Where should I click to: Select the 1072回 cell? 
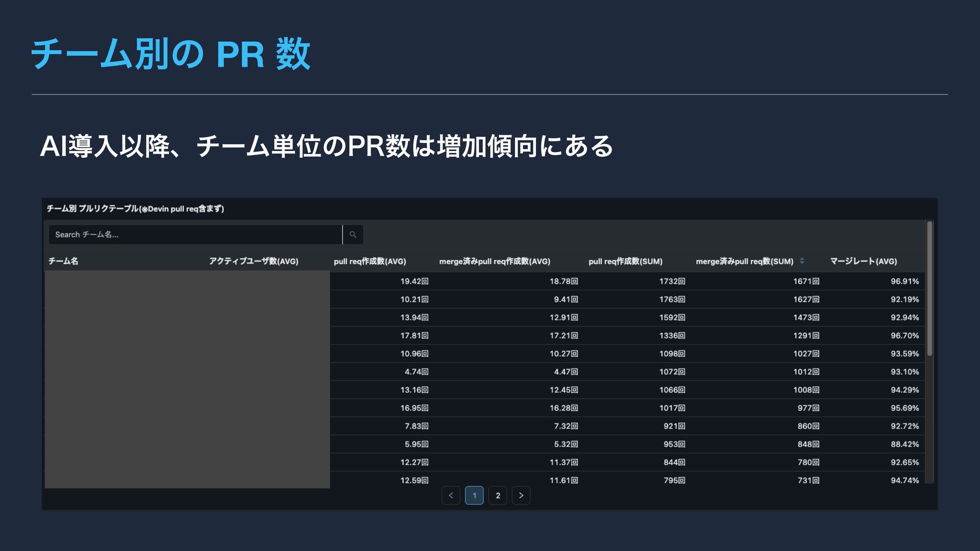click(x=672, y=372)
